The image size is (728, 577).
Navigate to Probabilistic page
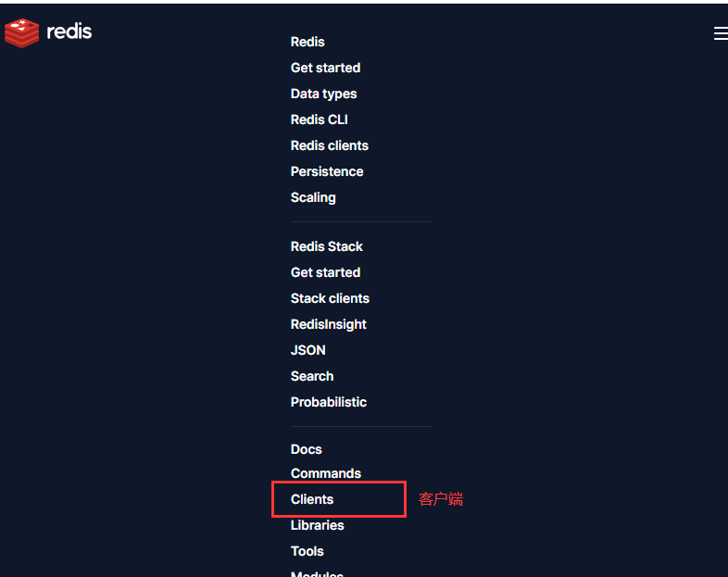(x=328, y=402)
